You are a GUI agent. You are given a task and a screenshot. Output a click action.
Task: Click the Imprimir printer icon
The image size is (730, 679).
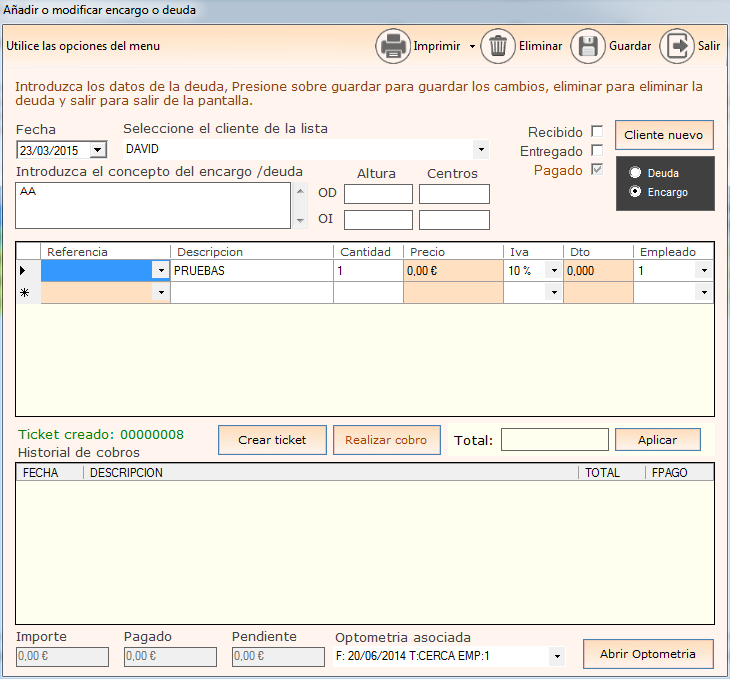(393, 46)
